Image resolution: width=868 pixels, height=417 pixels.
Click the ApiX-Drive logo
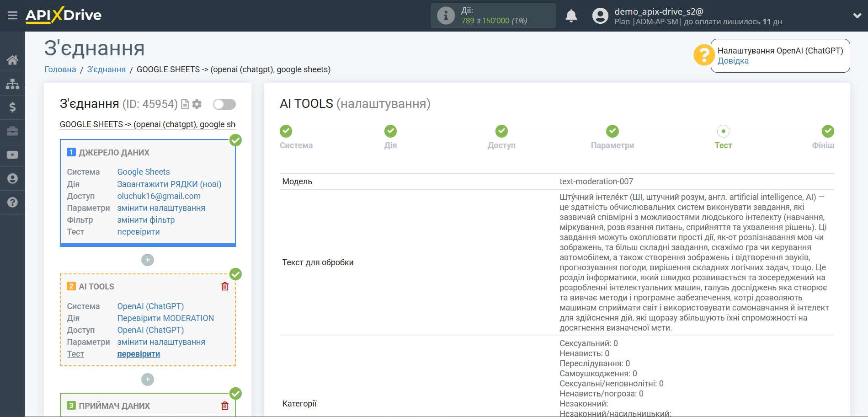[x=64, y=15]
